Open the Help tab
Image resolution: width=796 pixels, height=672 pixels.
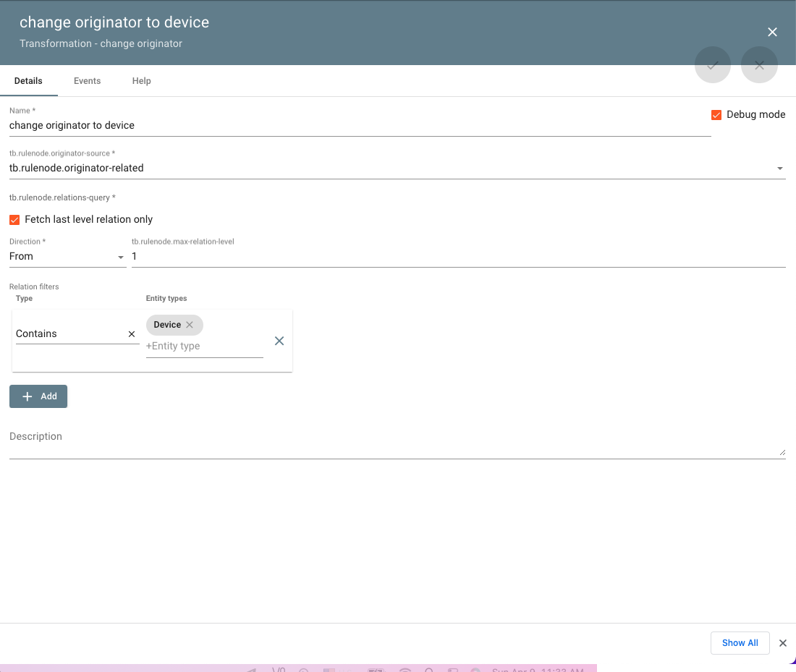click(141, 81)
